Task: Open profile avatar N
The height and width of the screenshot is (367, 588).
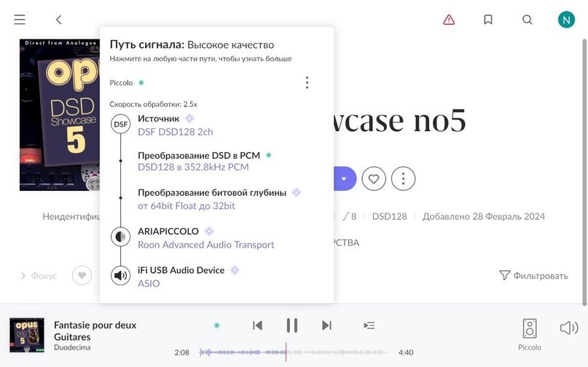Action: pos(566,20)
